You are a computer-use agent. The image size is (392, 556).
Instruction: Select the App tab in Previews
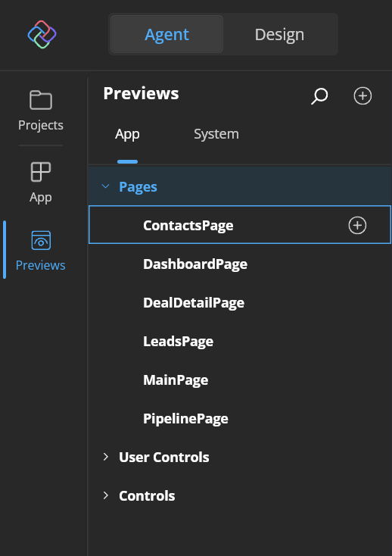pos(127,134)
